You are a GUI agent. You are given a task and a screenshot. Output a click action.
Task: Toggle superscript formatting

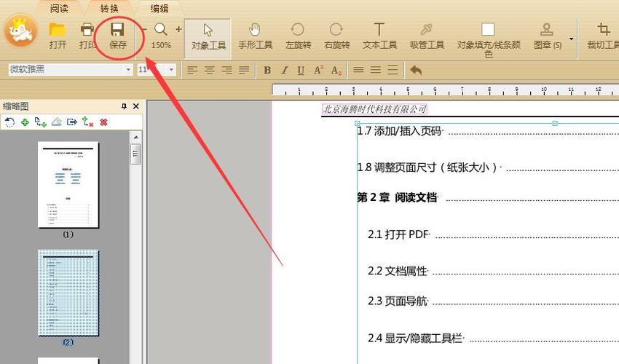318,71
